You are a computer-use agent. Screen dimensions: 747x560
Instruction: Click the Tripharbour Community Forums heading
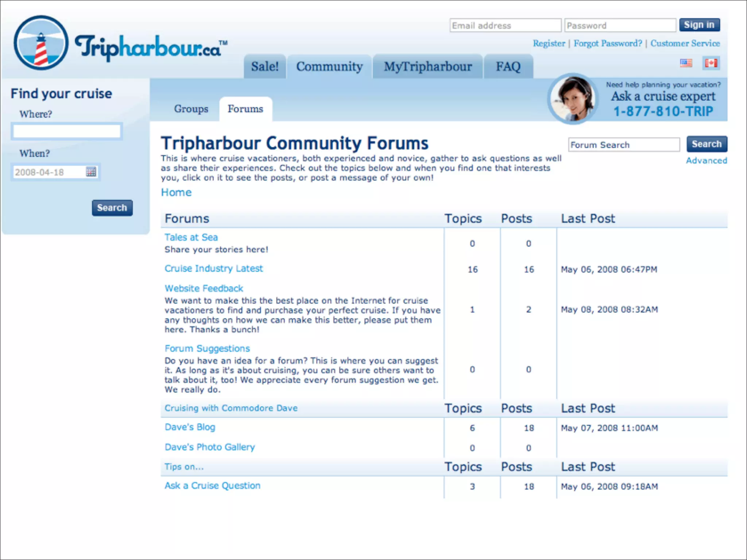[x=295, y=143]
